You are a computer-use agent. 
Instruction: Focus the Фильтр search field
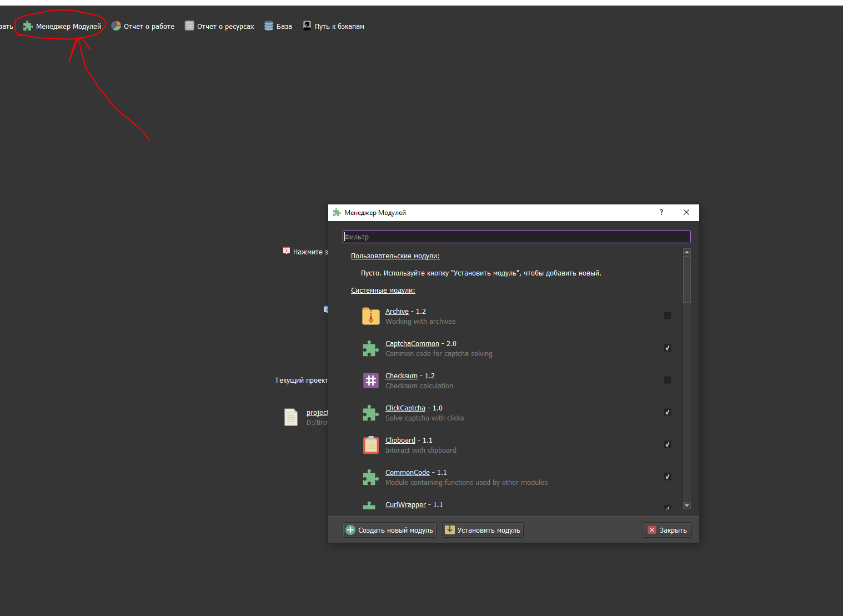(516, 237)
